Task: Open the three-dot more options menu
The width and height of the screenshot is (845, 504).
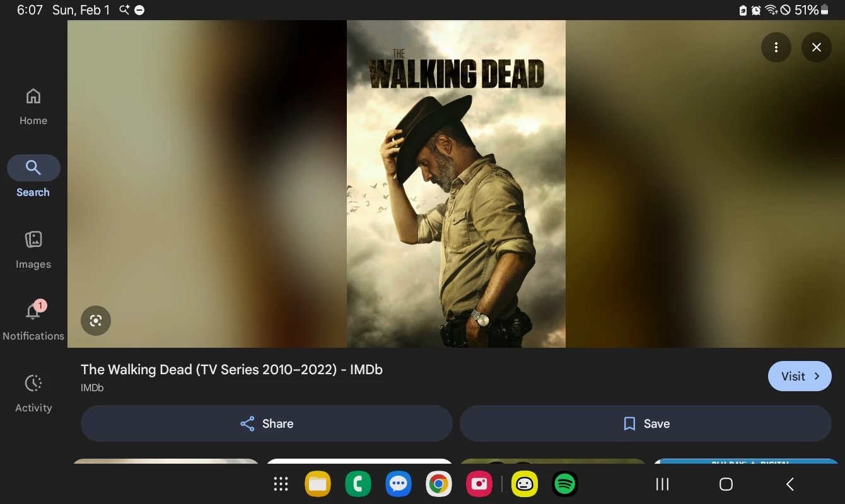Action: pyautogui.click(x=776, y=47)
